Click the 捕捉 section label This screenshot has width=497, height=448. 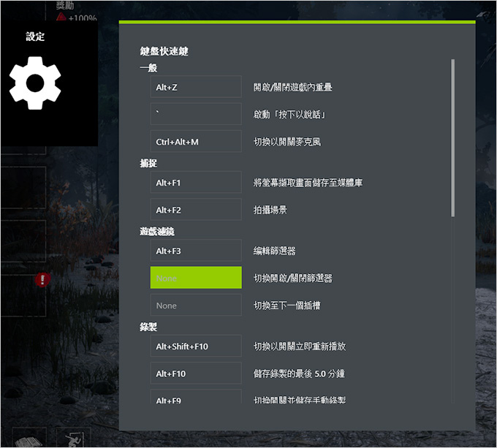[x=148, y=163]
